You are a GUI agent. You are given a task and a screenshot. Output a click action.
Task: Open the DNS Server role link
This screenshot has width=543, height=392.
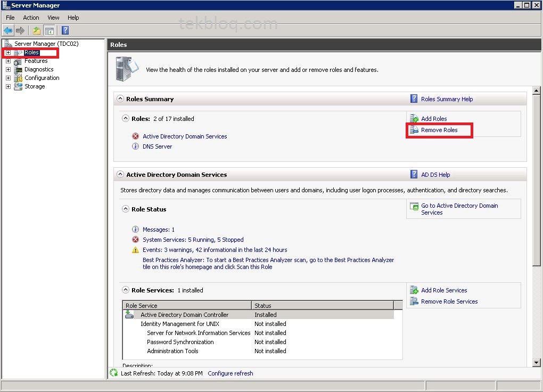coord(157,146)
